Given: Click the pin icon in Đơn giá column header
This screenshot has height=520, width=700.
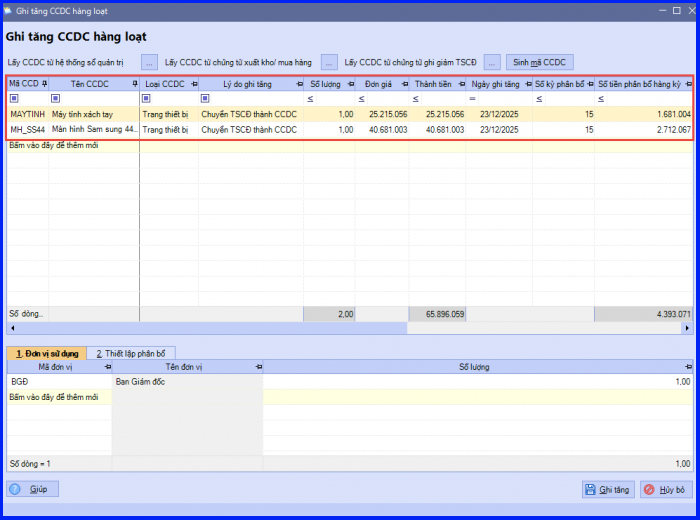Looking at the screenshot, I should (x=403, y=84).
